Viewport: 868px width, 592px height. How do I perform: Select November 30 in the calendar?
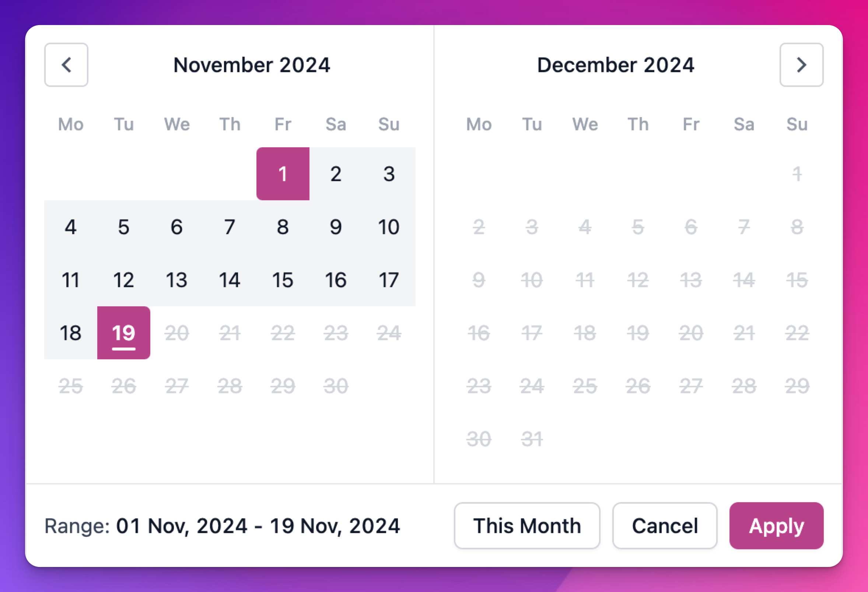336,386
